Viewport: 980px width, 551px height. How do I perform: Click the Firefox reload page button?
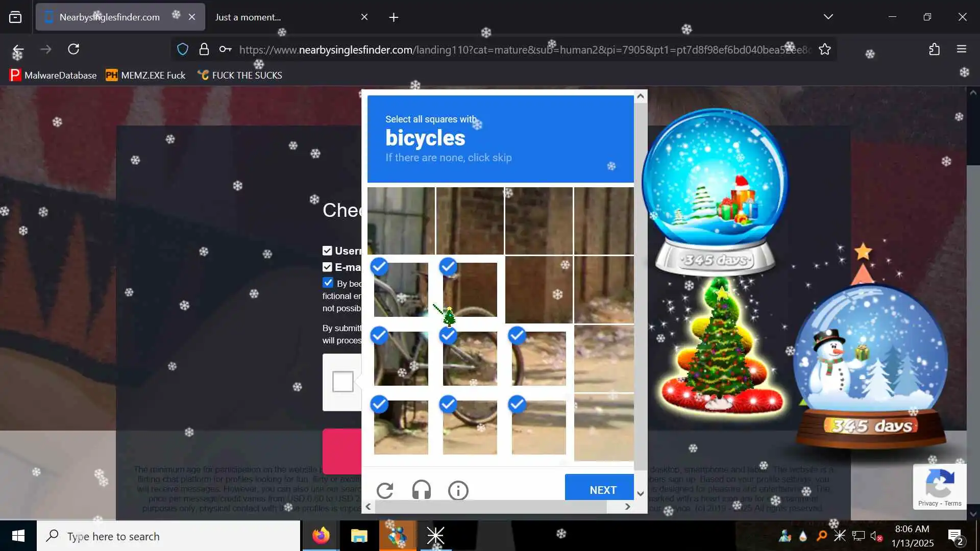pyautogui.click(x=73, y=49)
